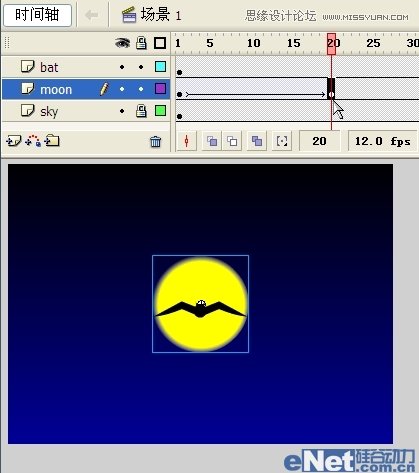Toggle visibility dot of bat layer

(122, 67)
